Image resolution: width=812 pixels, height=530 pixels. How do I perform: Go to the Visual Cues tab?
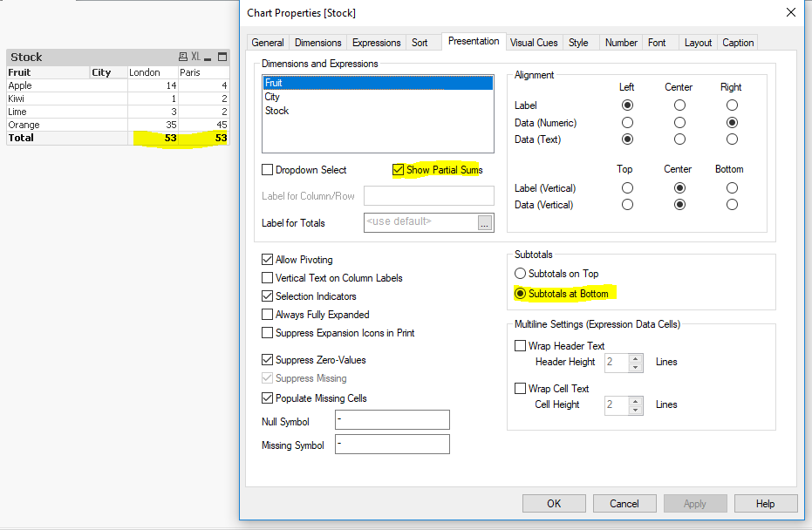(534, 43)
